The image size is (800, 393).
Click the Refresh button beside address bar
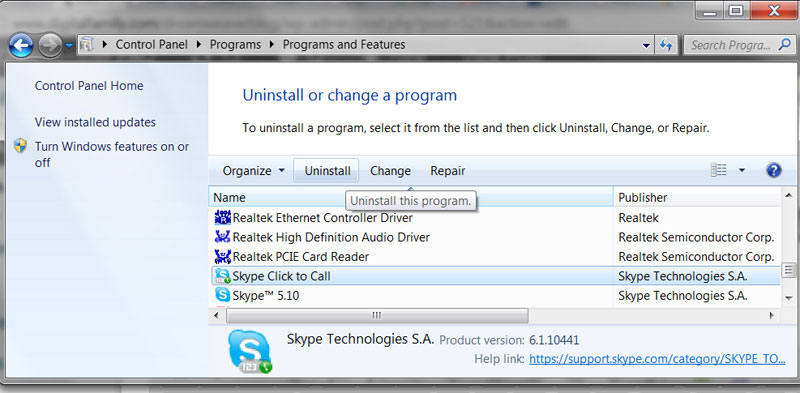click(x=666, y=45)
